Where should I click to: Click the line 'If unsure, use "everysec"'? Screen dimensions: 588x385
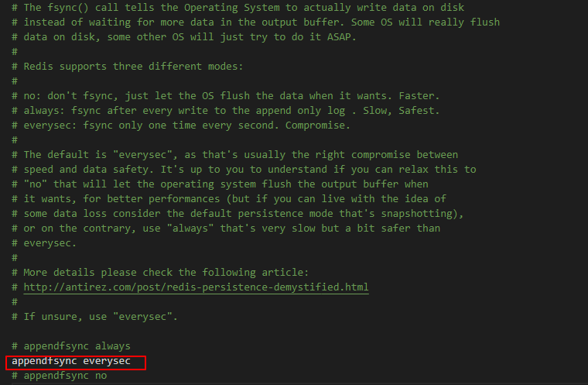94,317
